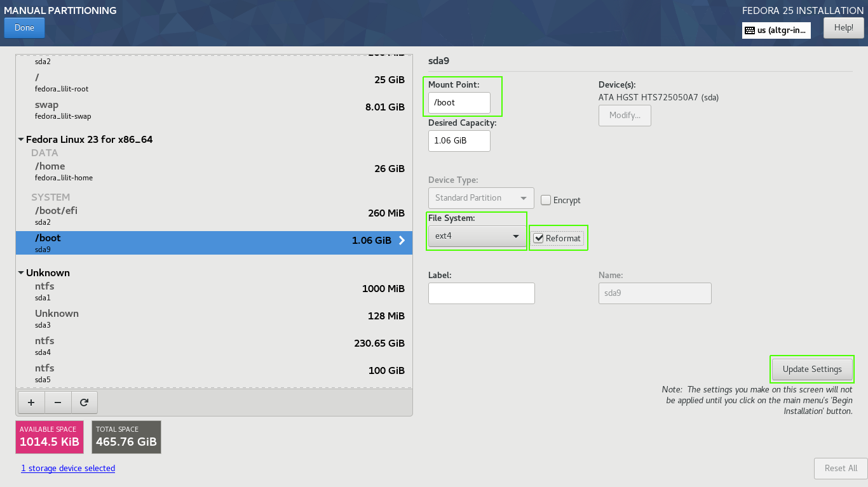The width and height of the screenshot is (868, 487).
Task: Click the SYSTEM section label
Action: 51,197
